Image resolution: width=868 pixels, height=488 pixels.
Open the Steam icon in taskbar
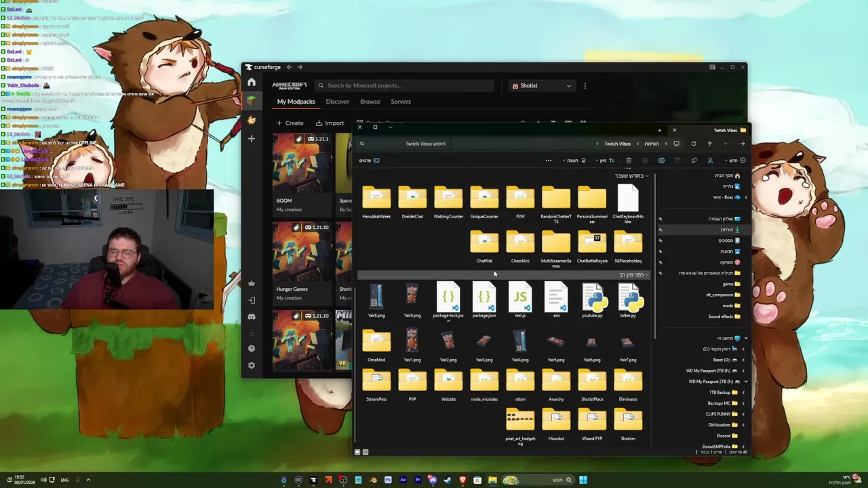pos(448,480)
